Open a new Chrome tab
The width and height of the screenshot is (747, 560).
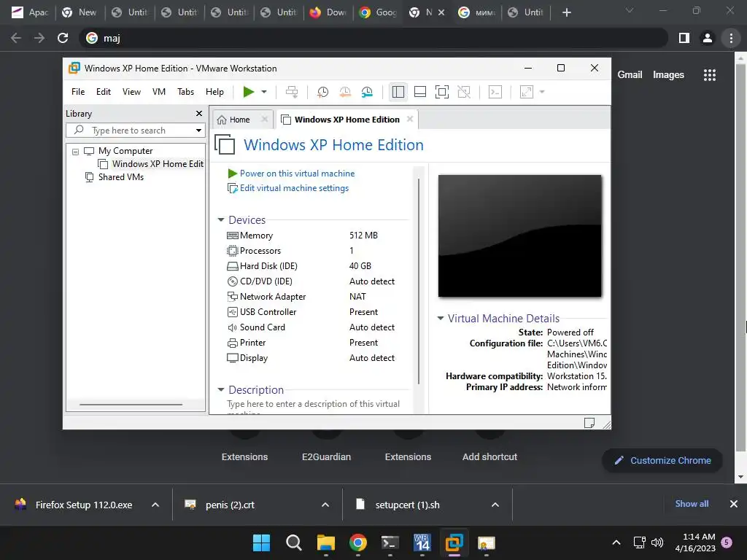[x=566, y=12]
